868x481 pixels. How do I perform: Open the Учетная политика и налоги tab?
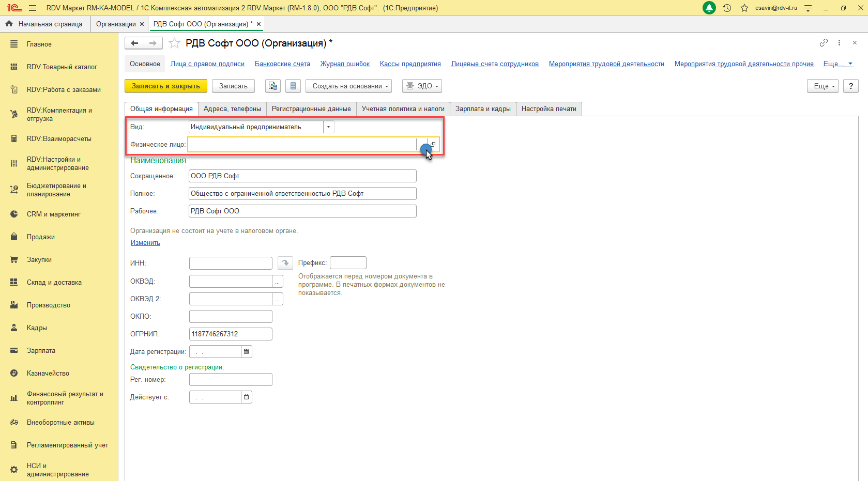tap(403, 109)
